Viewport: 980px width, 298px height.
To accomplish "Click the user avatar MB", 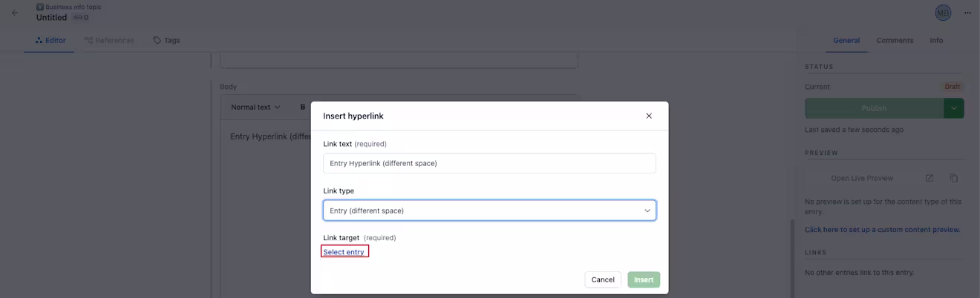I will click(x=943, y=13).
